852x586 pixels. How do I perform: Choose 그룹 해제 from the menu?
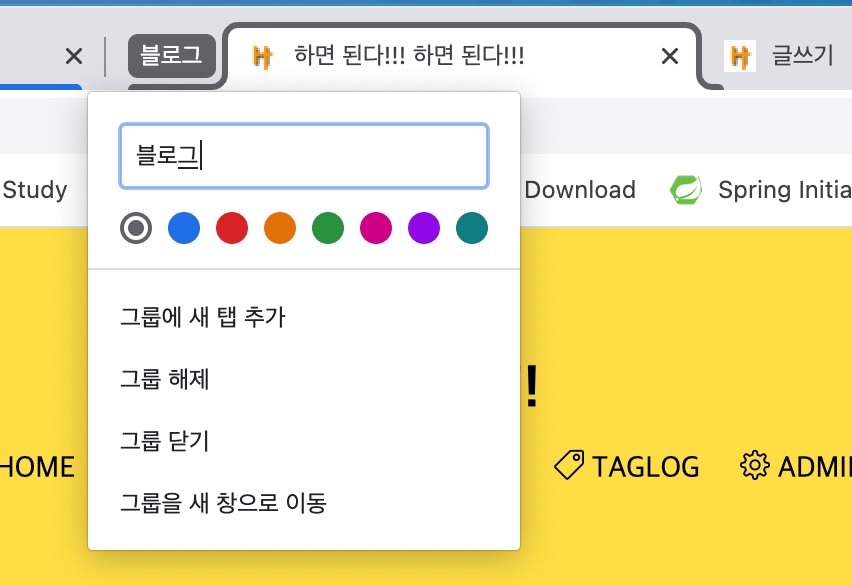tap(304, 379)
